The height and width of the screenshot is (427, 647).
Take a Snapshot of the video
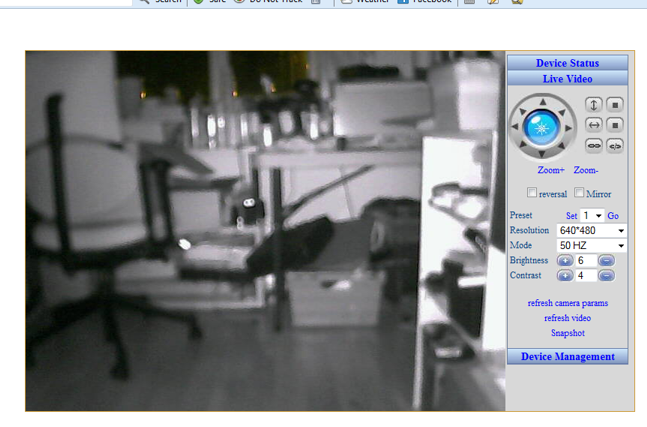[x=567, y=333]
